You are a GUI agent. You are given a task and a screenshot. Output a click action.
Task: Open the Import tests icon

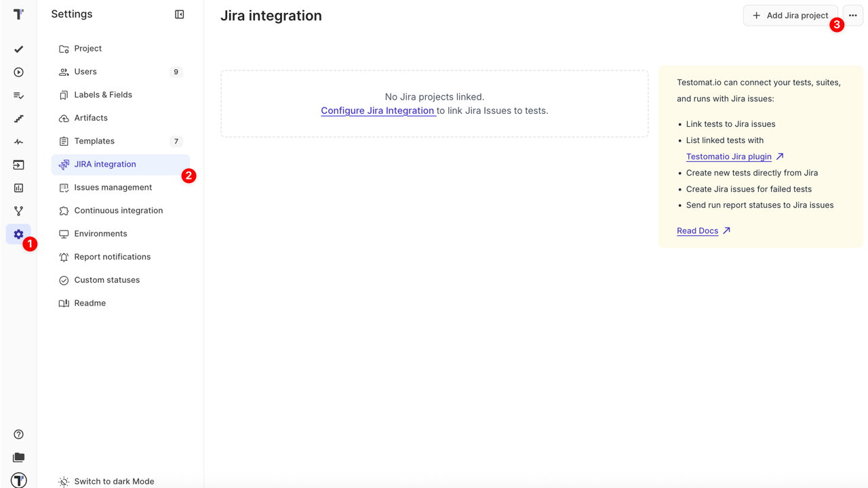[x=18, y=165]
